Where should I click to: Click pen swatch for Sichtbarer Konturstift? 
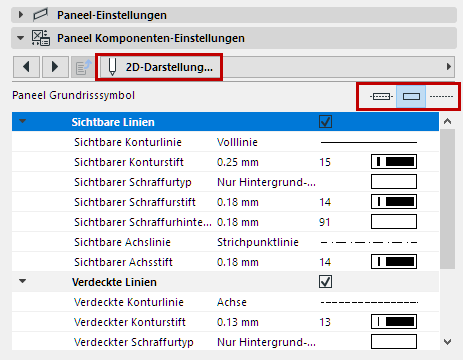394,162
